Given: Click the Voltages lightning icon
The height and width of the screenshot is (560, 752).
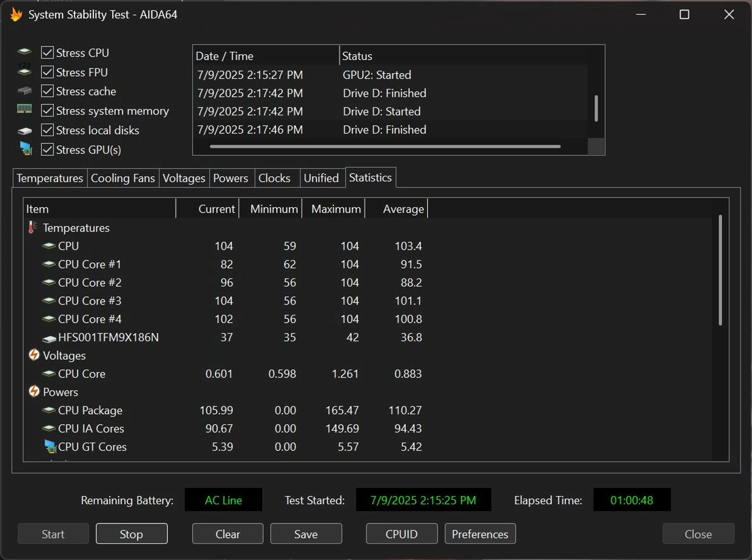Looking at the screenshot, I should (34, 355).
